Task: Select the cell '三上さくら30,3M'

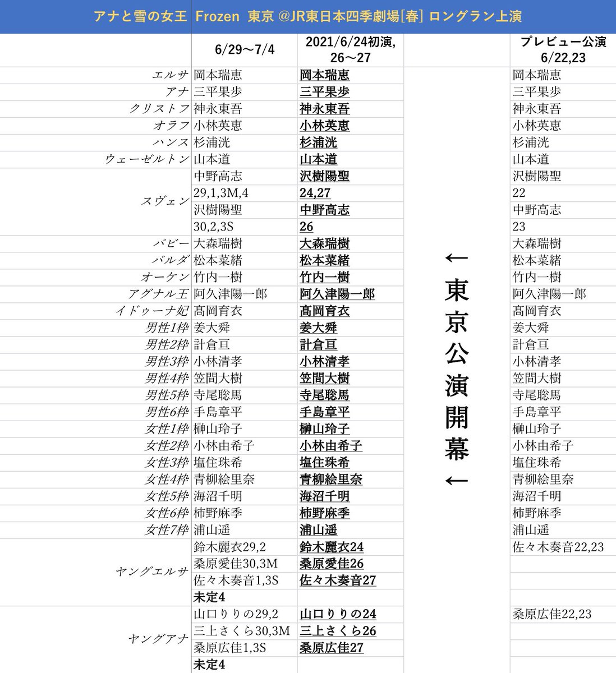Action: (x=245, y=631)
